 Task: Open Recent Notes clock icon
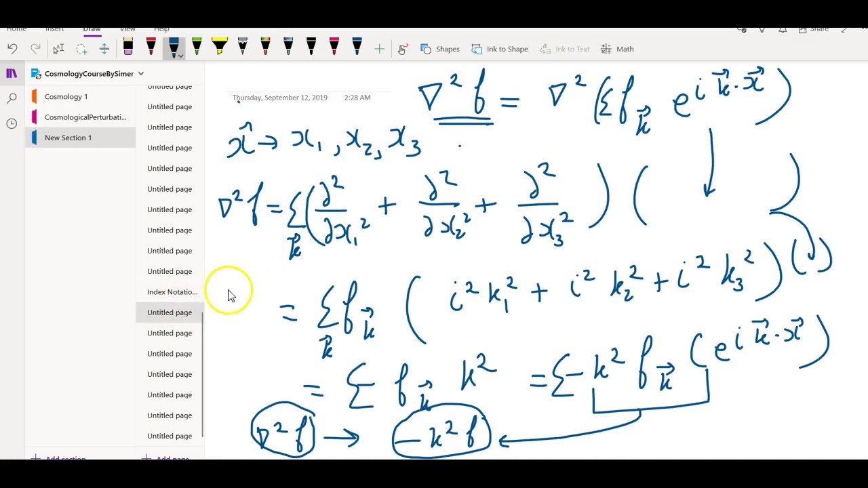(x=12, y=123)
